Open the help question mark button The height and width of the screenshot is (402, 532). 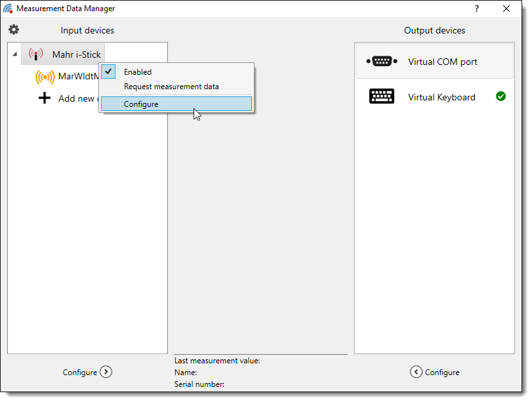(477, 9)
